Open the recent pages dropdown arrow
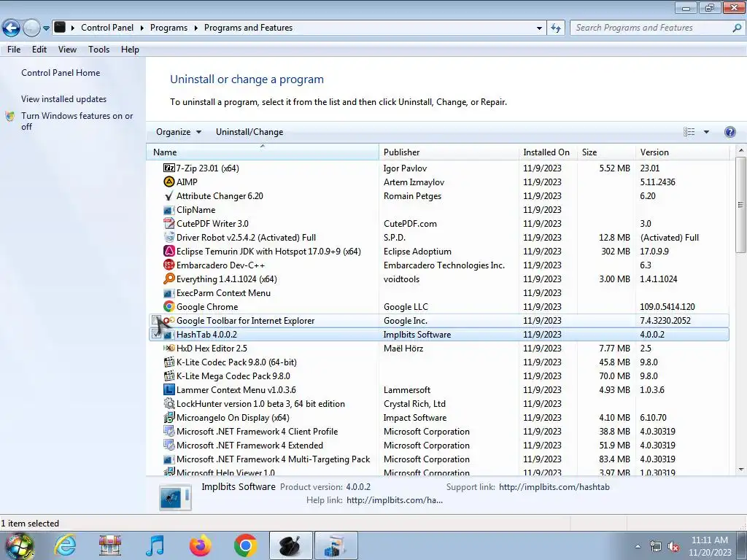Screen dimensions: 747x560 (x=46, y=28)
